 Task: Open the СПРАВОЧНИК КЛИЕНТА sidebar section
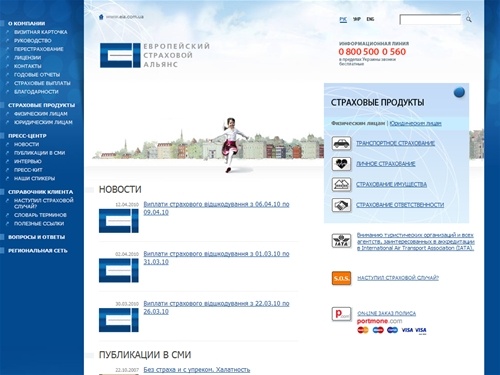point(40,192)
